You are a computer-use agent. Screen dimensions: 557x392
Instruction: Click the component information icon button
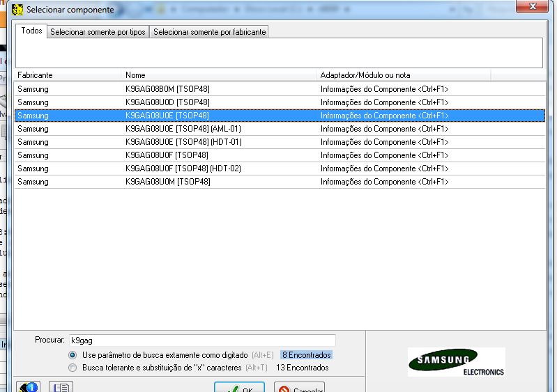coord(29,387)
